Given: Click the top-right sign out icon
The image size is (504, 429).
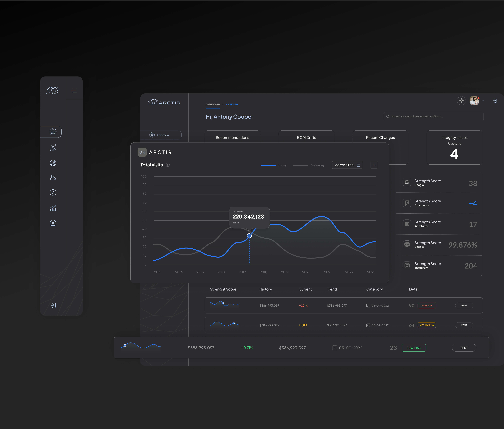Looking at the screenshot, I should (x=495, y=101).
